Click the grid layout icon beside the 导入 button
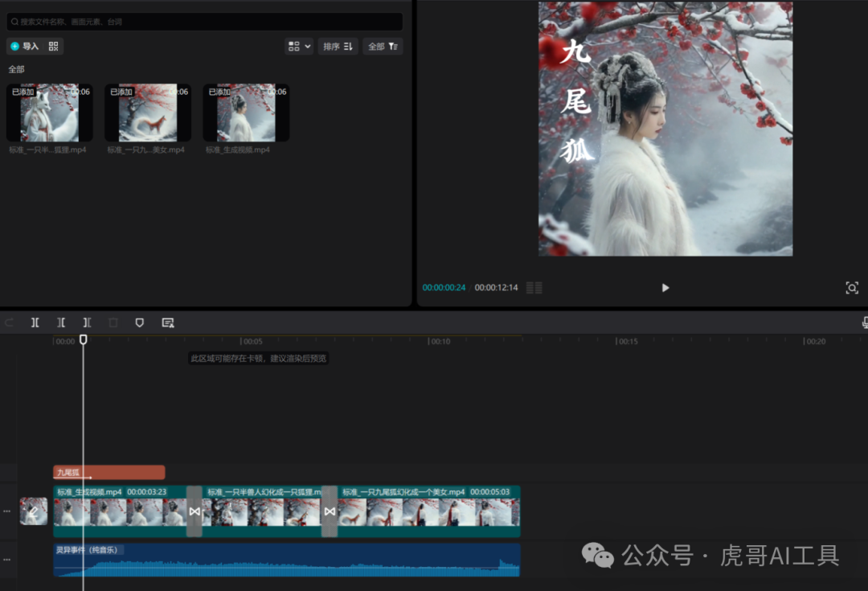This screenshot has height=591, width=868. [53, 46]
